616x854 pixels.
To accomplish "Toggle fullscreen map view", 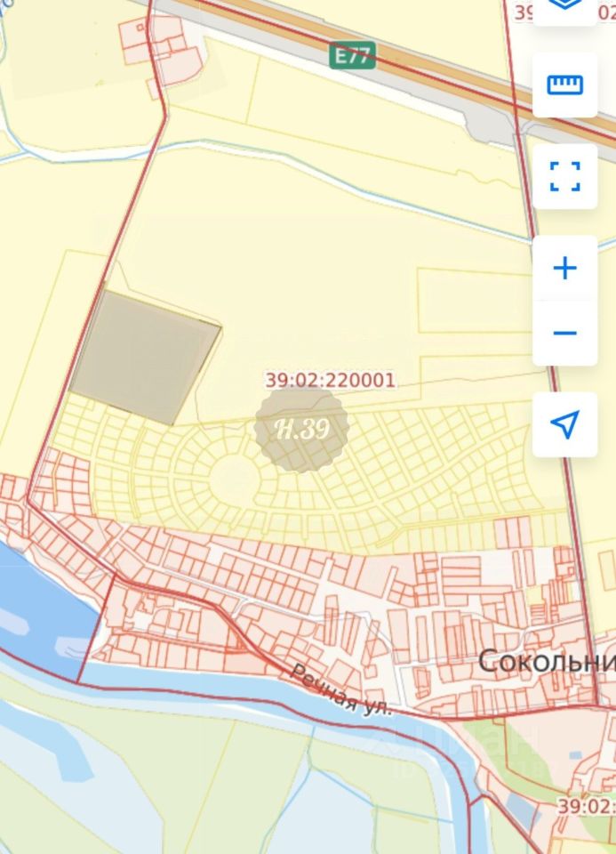I will click(564, 176).
